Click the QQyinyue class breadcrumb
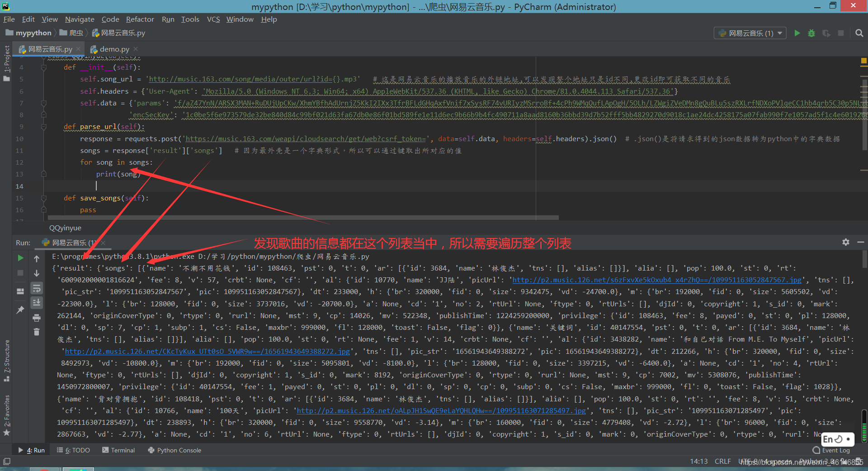Viewport: 868px width, 471px height. 65,228
